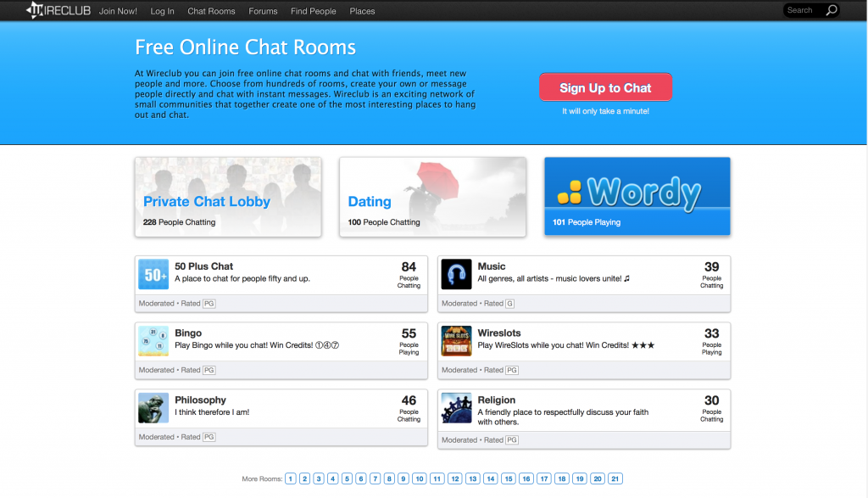Click the G rating badge for Music
The width and height of the screenshot is (868, 498).
509,304
